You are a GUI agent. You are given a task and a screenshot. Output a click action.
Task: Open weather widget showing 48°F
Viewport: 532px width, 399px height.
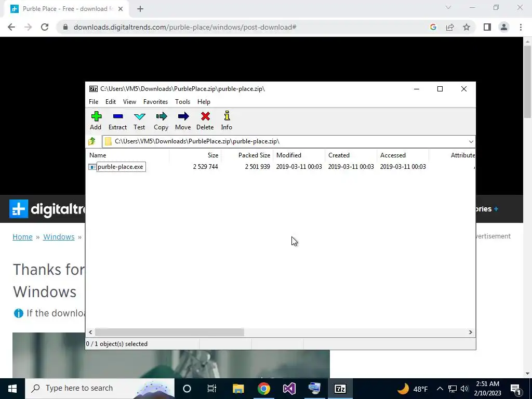click(x=413, y=389)
